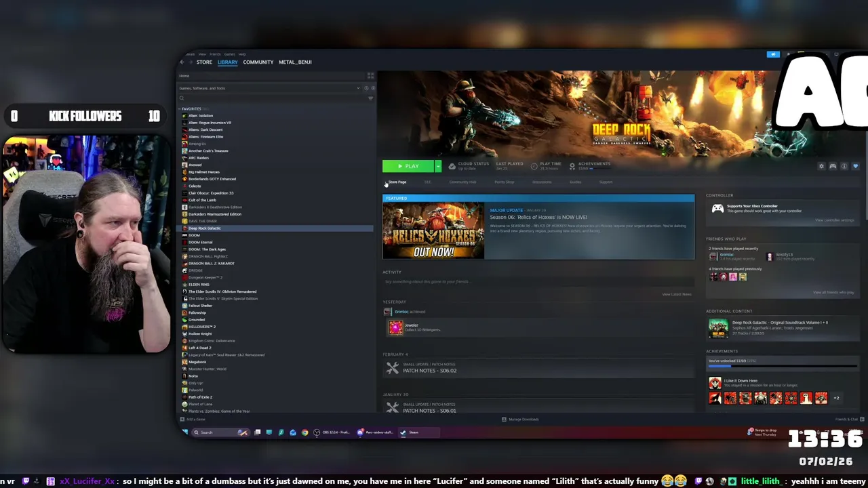
Task: Click the Achievements icon in the game header
Action: 572,166
